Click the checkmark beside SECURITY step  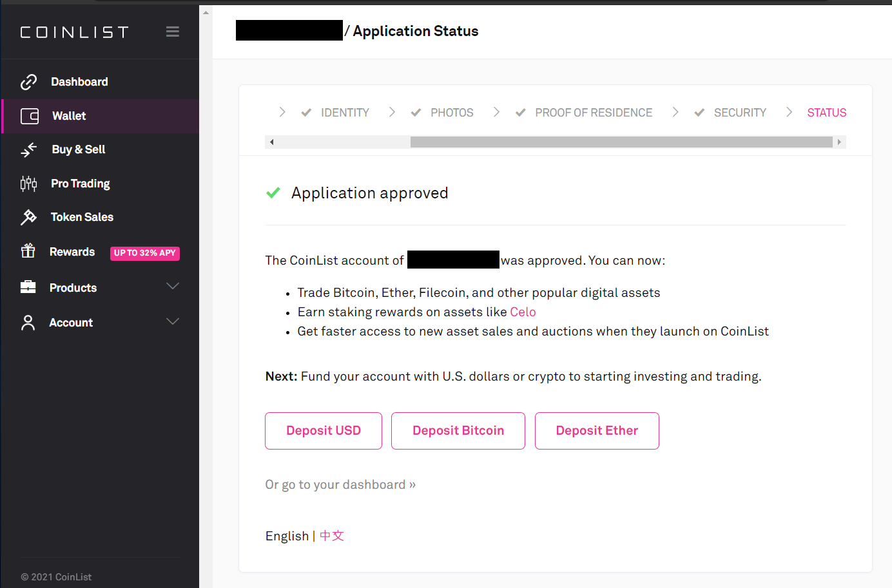699,113
